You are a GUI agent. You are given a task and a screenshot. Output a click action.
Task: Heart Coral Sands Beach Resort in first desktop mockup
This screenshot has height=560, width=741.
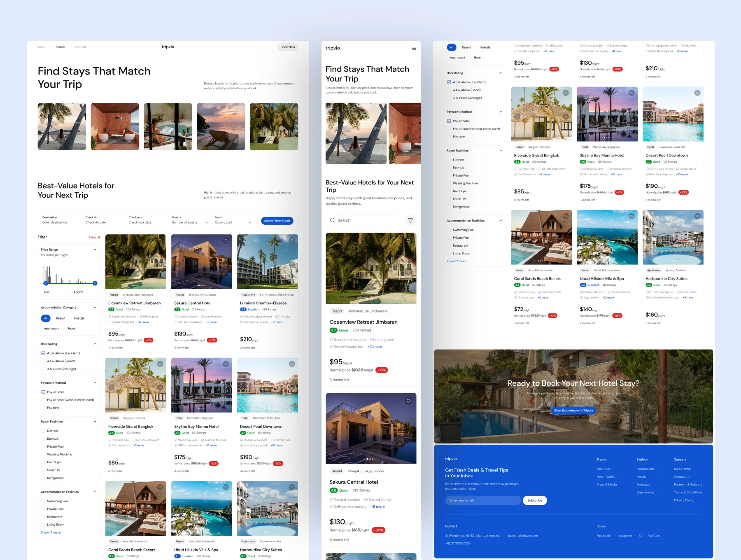(x=160, y=488)
